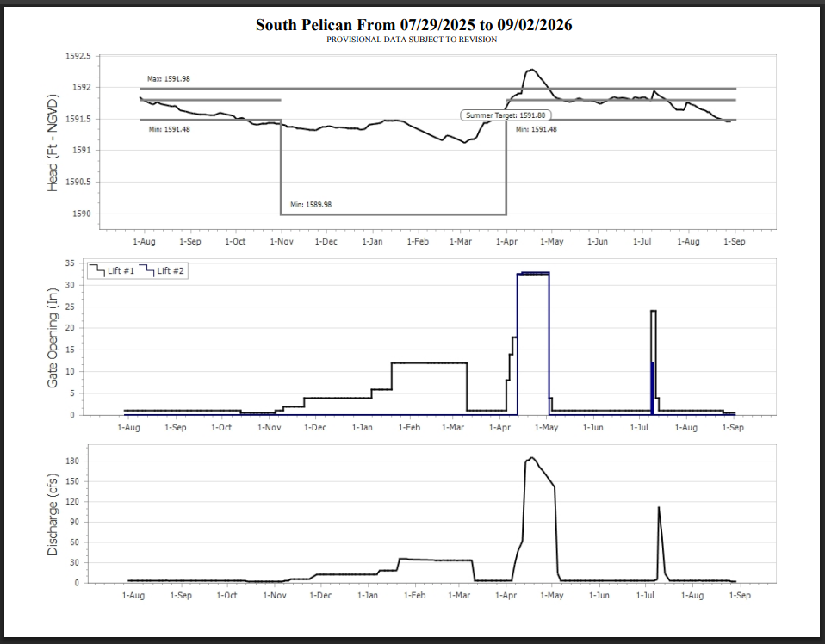
Task: Click the 1592.5 value on the Head axis
Action: (78, 56)
